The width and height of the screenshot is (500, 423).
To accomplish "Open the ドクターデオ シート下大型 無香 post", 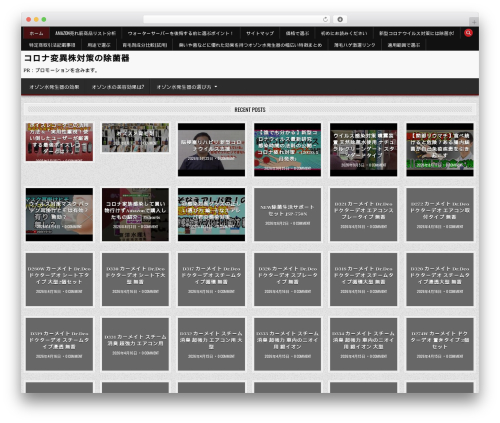I will click(x=135, y=279).
